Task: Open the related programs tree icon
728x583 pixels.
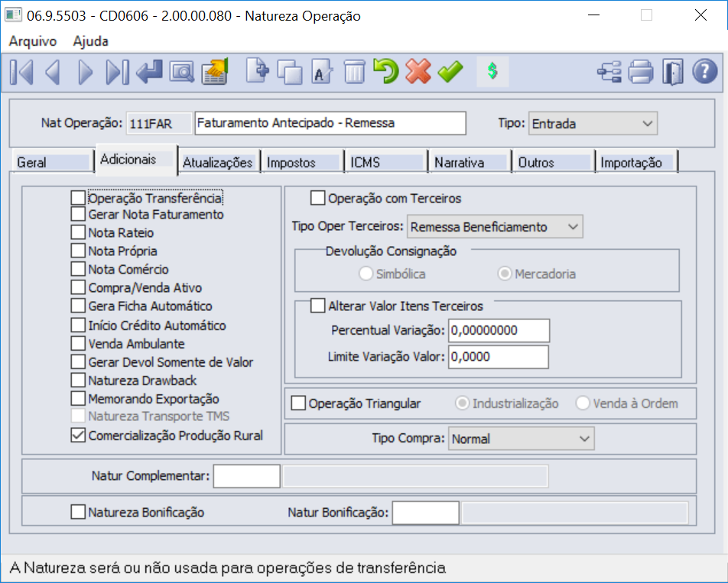Action: [609, 72]
